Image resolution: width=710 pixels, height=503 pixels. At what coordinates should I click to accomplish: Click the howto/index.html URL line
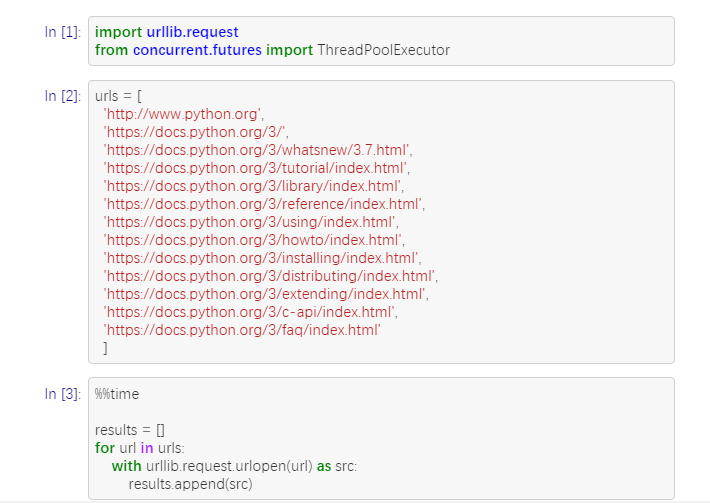pyautogui.click(x=254, y=240)
